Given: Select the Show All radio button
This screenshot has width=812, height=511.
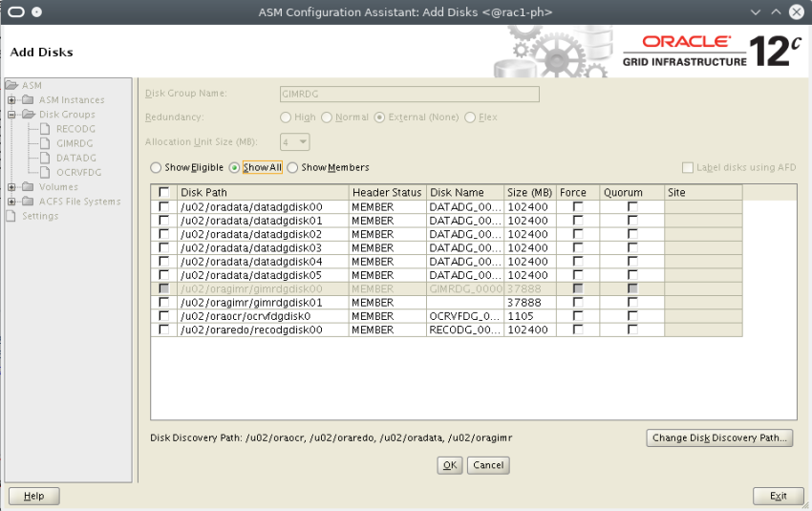Looking at the screenshot, I should pos(234,168).
